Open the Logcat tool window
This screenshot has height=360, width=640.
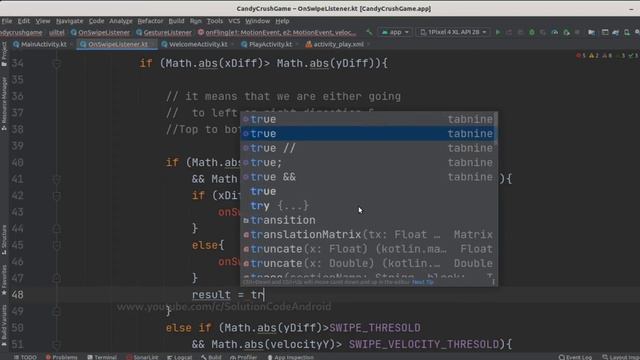pyautogui.click(x=180, y=357)
